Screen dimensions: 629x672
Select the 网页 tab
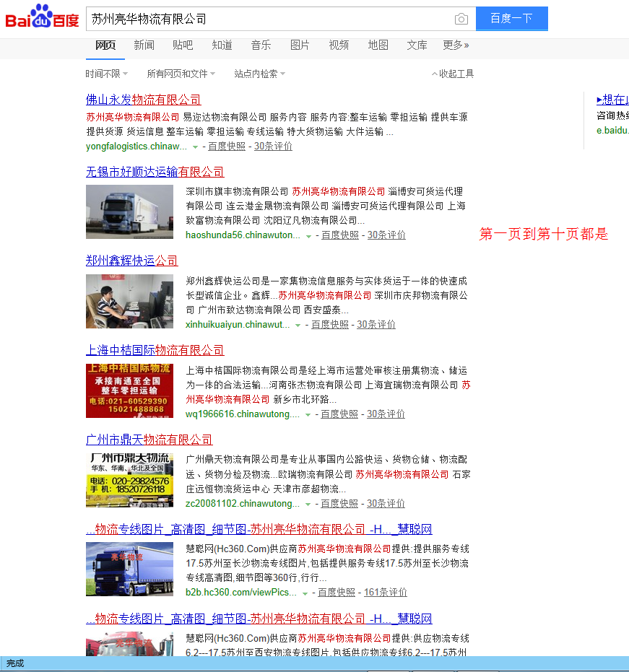click(105, 45)
